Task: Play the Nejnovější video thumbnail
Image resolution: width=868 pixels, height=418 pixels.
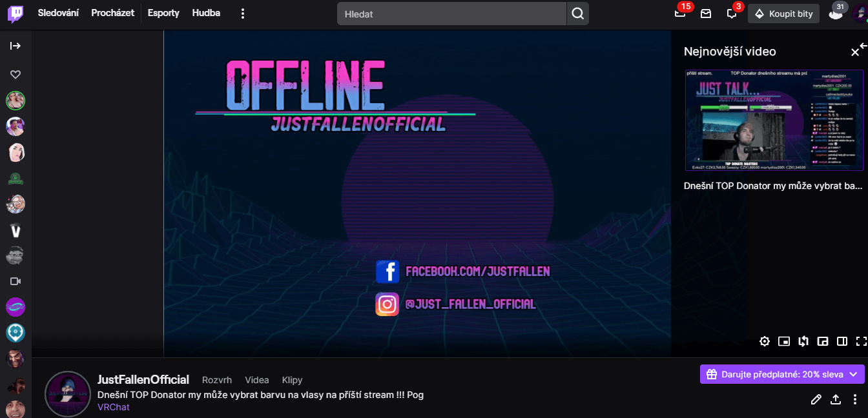Action: (x=774, y=121)
